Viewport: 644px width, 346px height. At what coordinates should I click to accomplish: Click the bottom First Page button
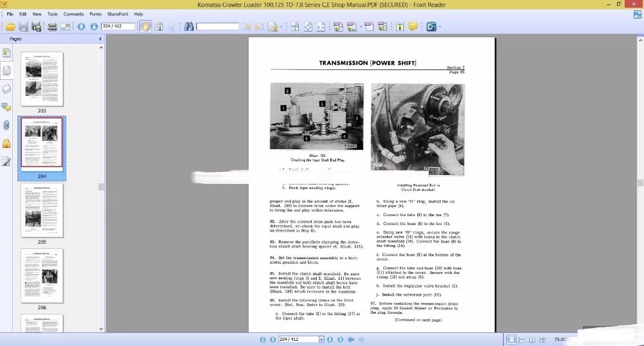(x=263, y=340)
